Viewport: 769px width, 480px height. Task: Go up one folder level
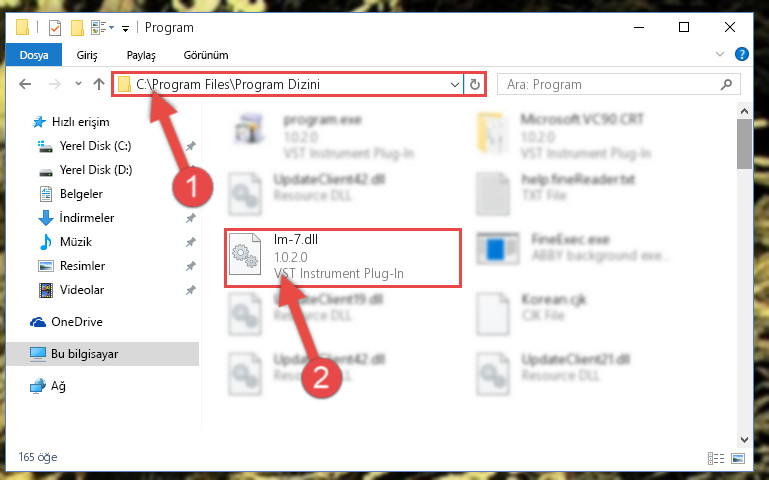(x=99, y=84)
